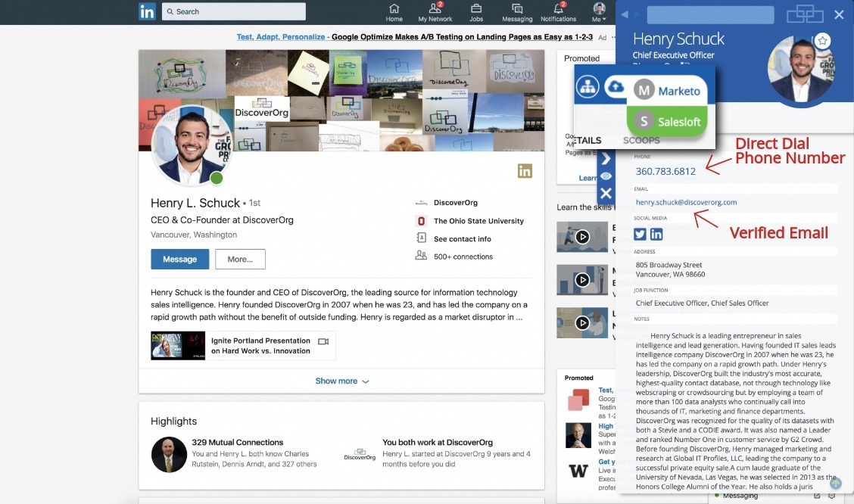
Task: Click the LinkedIn icon under Social Media
Action: point(656,234)
